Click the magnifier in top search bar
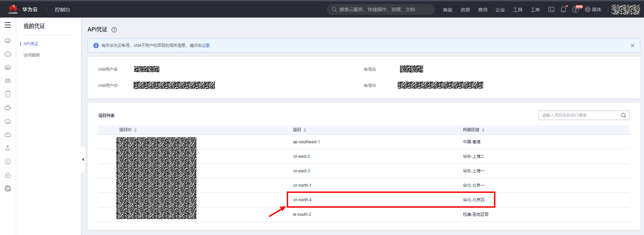 click(x=334, y=9)
